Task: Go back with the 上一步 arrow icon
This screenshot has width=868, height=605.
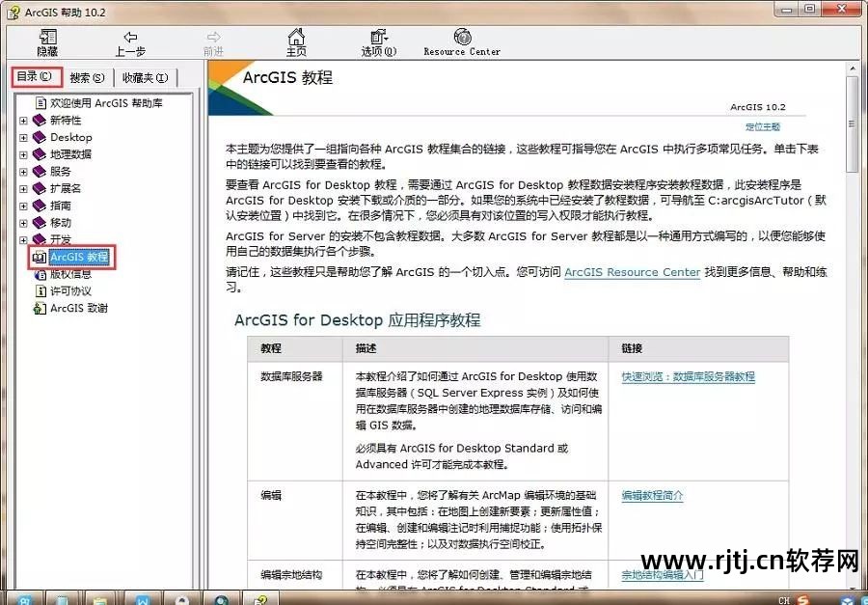Action: [x=130, y=37]
